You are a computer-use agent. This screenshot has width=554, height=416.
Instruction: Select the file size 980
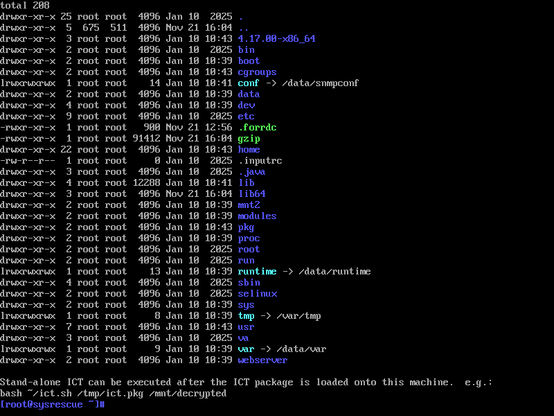tap(152, 127)
